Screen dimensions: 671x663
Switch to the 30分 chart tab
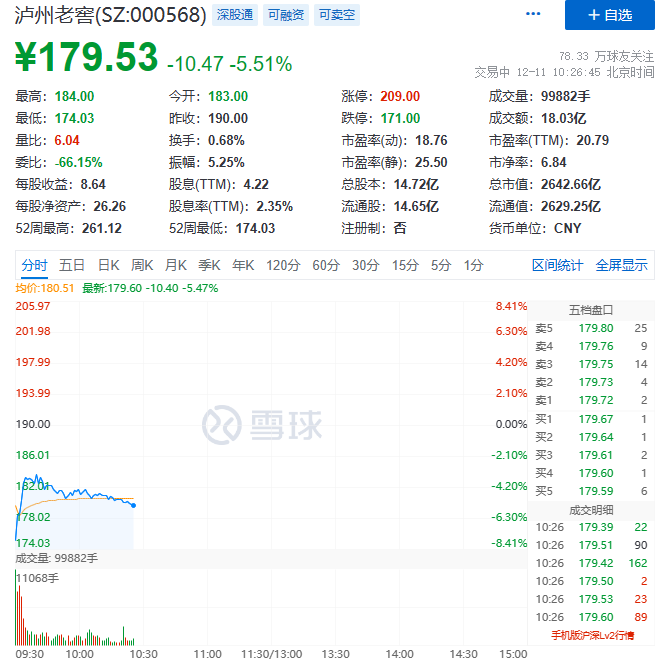pyautogui.click(x=365, y=265)
